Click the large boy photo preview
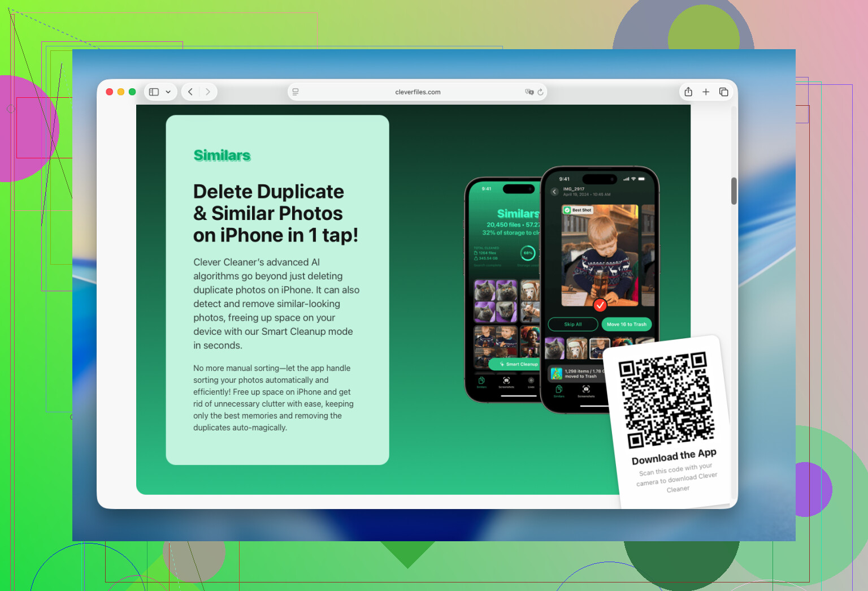This screenshot has width=868, height=591. pyautogui.click(x=600, y=255)
